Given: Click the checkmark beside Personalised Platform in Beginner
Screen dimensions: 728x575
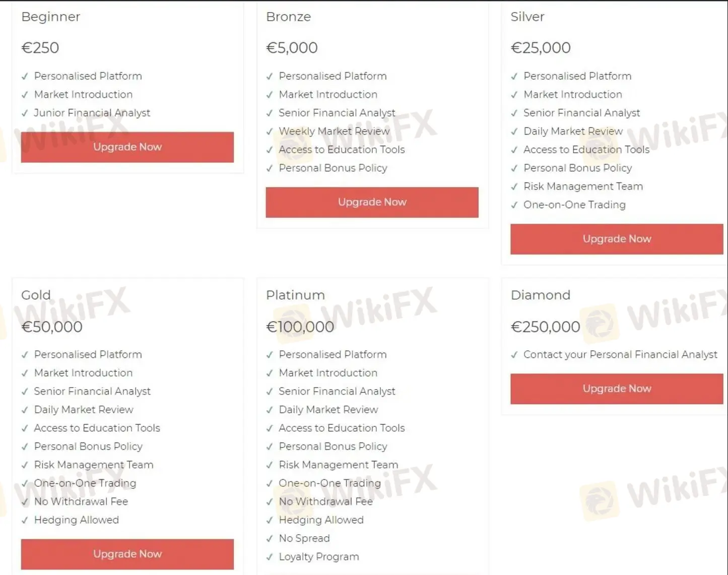Looking at the screenshot, I should [25, 76].
